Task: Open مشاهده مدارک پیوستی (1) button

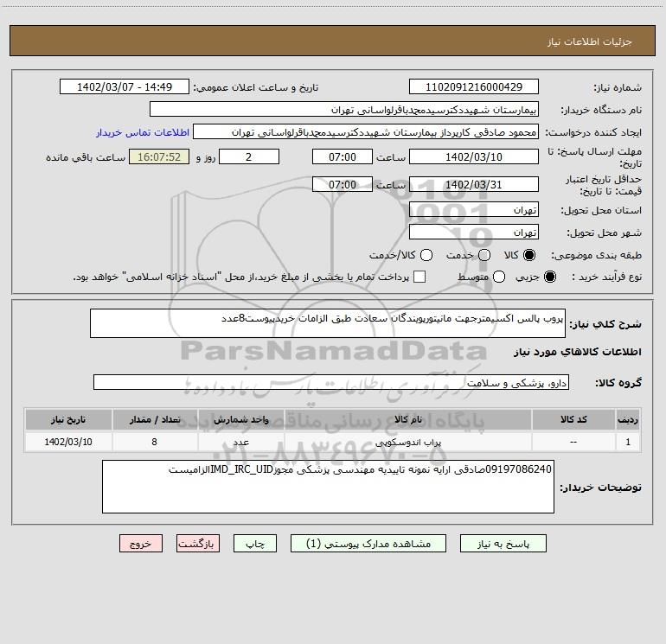Action: (368, 544)
